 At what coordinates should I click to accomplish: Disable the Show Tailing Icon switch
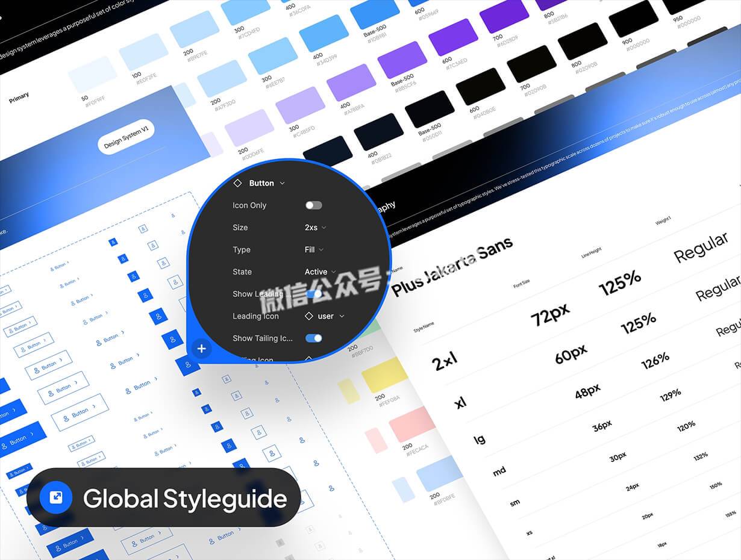pyautogui.click(x=313, y=338)
